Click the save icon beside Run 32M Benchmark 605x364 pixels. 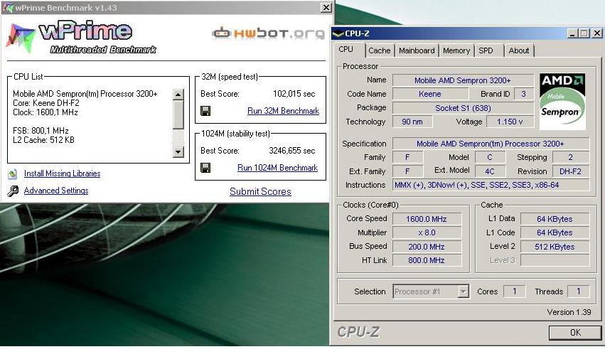click(x=205, y=111)
